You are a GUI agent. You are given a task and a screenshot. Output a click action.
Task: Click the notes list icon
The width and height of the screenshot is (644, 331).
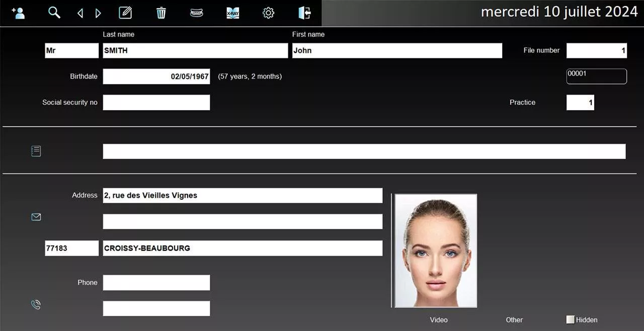pos(36,151)
